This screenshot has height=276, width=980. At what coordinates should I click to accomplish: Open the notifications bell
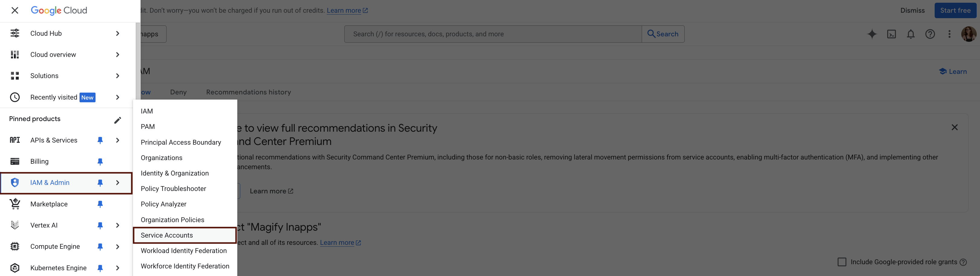pyautogui.click(x=911, y=34)
